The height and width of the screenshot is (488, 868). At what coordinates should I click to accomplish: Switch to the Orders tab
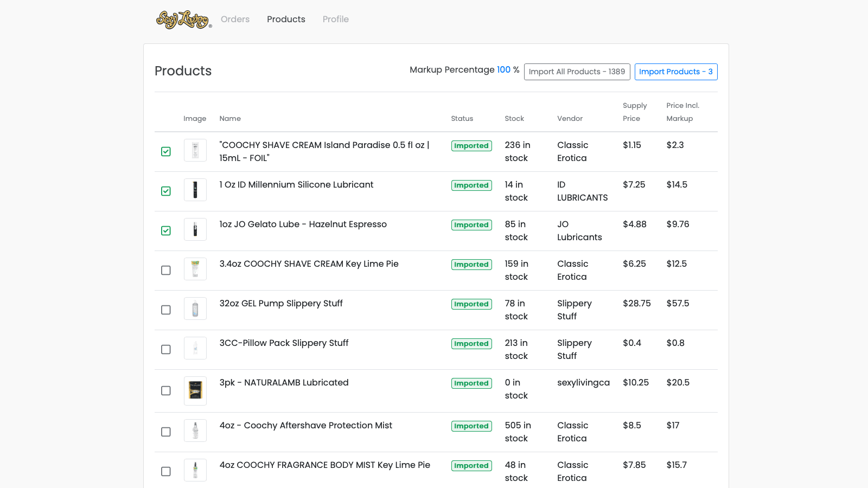tap(235, 19)
